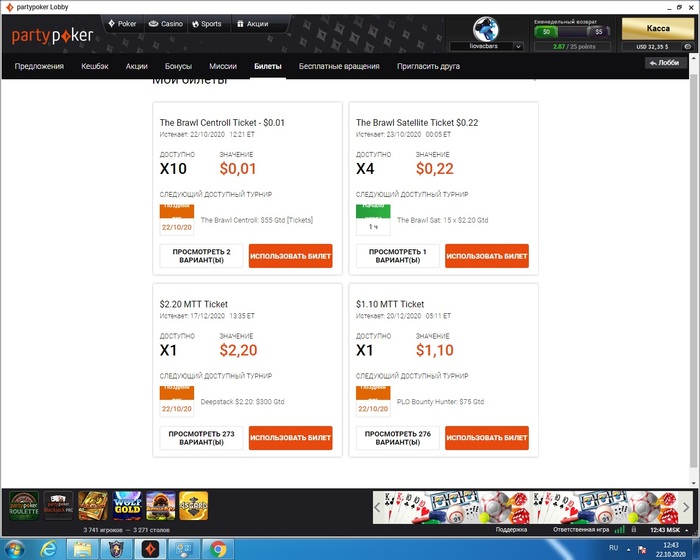View 276 options for $1.10 MTT Ticket

click(x=398, y=438)
